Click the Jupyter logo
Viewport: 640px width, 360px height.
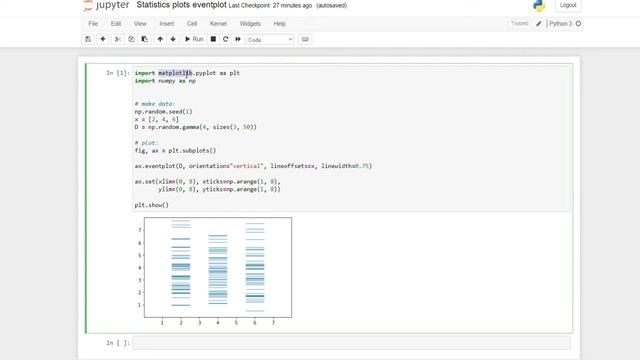click(x=107, y=6)
